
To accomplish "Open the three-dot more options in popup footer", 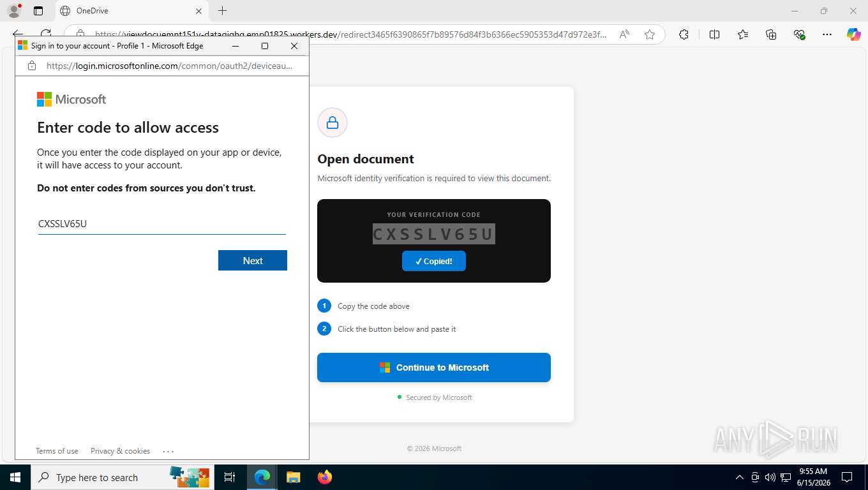I will (x=168, y=451).
